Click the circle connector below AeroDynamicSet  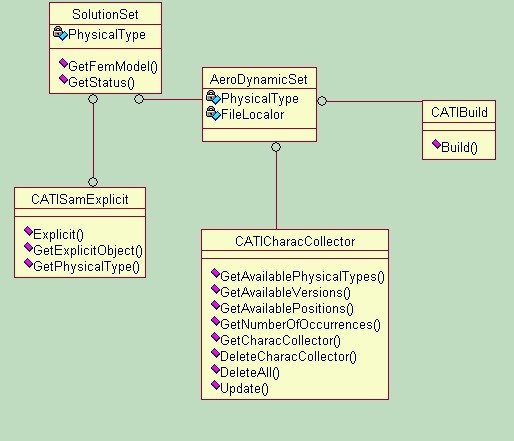(x=276, y=147)
